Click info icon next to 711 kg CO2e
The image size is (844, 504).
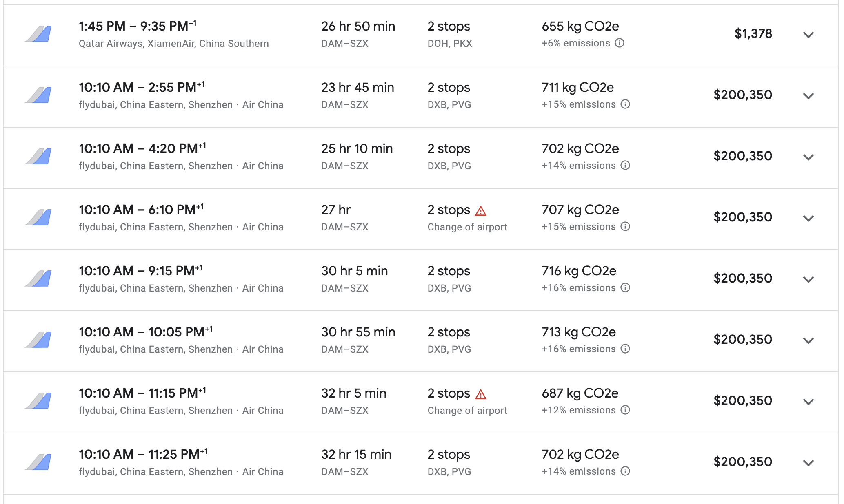pyautogui.click(x=625, y=104)
